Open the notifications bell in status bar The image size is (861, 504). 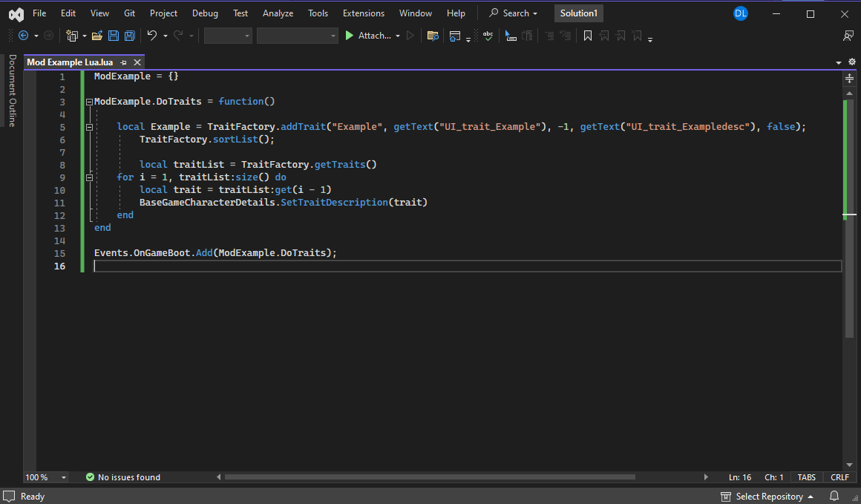834,496
